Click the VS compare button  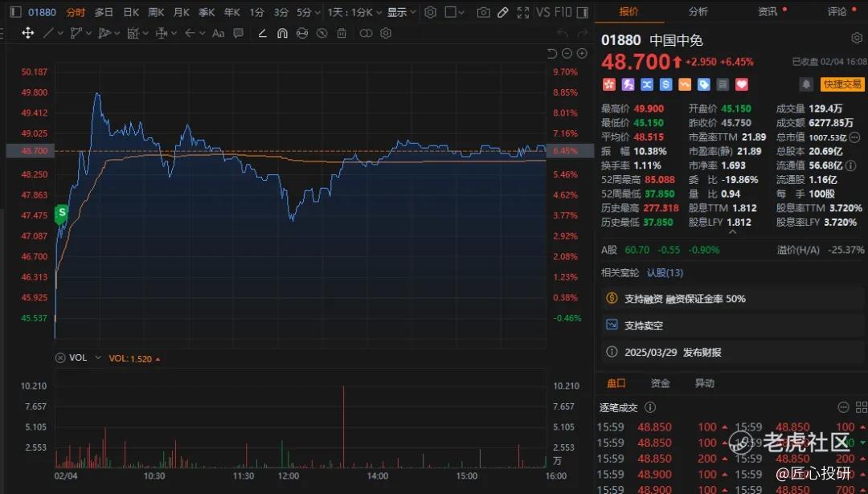[543, 12]
